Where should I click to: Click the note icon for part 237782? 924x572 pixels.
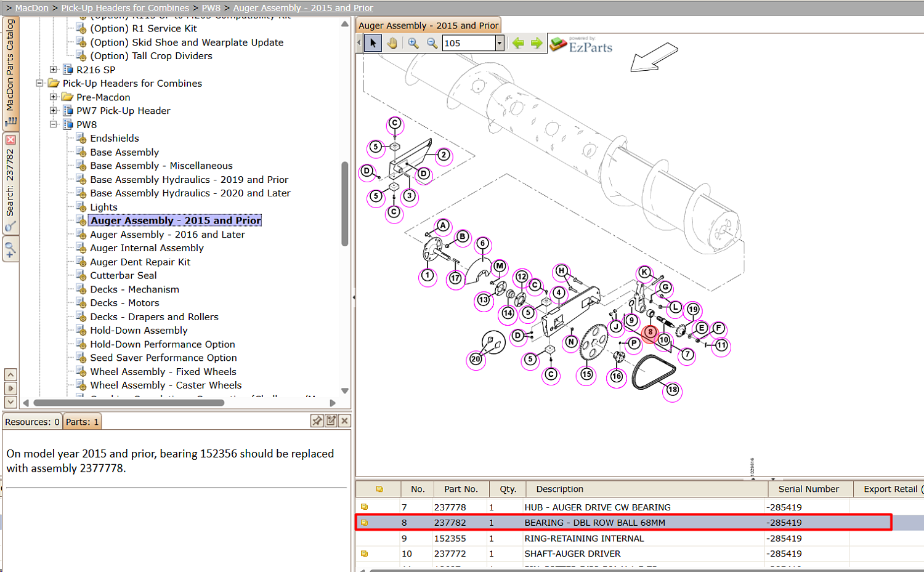(364, 522)
